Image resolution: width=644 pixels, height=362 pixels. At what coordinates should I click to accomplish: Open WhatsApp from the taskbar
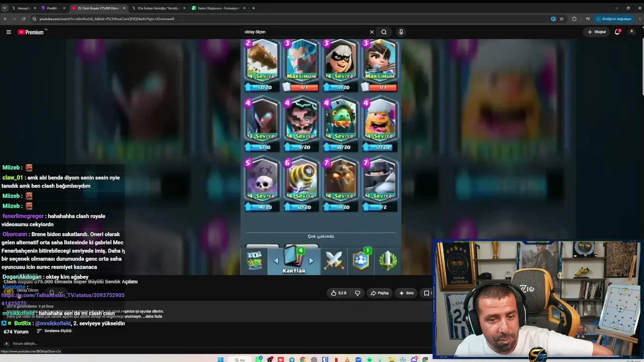coord(259,359)
